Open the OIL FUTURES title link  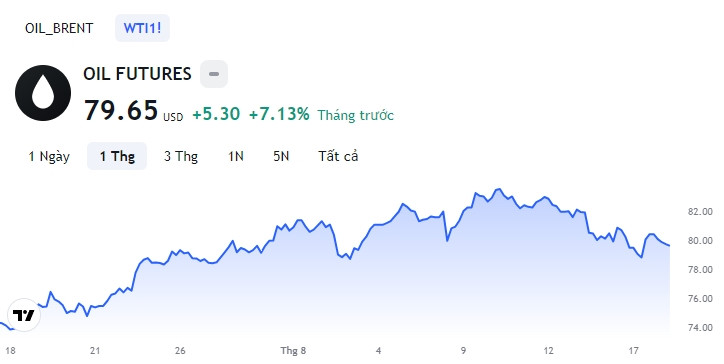(x=137, y=74)
